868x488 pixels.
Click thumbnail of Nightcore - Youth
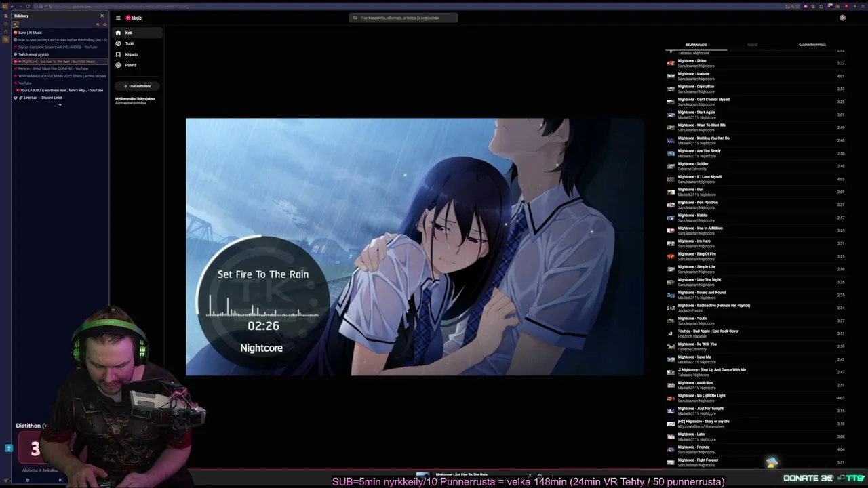[671, 321]
